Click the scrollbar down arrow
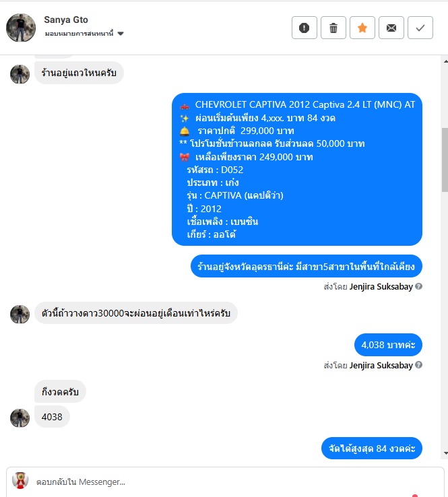 coord(445,453)
